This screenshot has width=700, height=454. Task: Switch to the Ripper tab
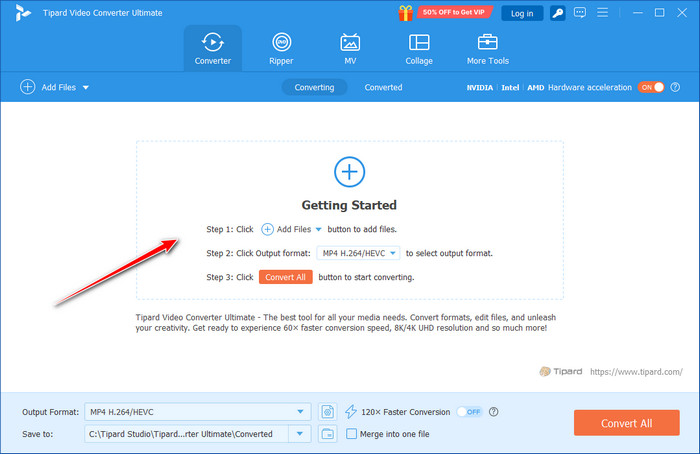tap(281, 49)
